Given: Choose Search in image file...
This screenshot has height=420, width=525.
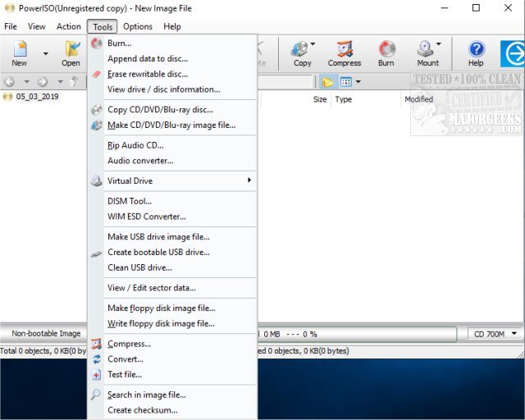Looking at the screenshot, I should (173, 395).
